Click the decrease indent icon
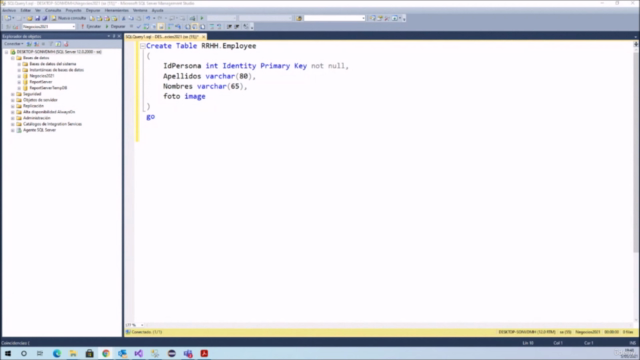Screen dimensions: 640x360 (229, 27)
